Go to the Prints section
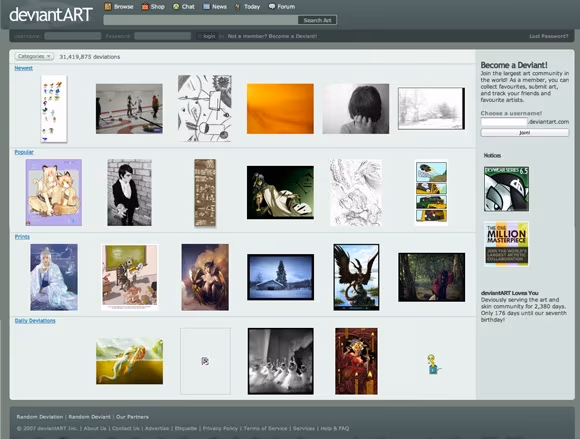580x439 pixels. click(x=22, y=237)
